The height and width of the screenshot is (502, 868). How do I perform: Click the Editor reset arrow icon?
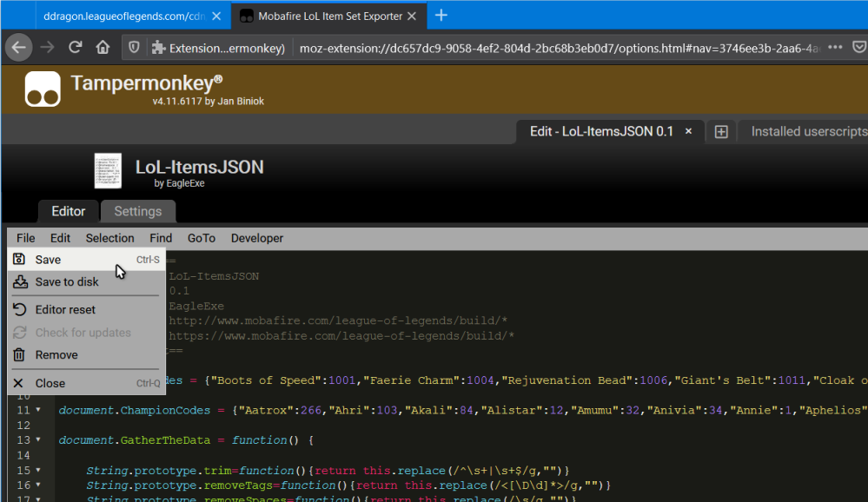click(19, 309)
